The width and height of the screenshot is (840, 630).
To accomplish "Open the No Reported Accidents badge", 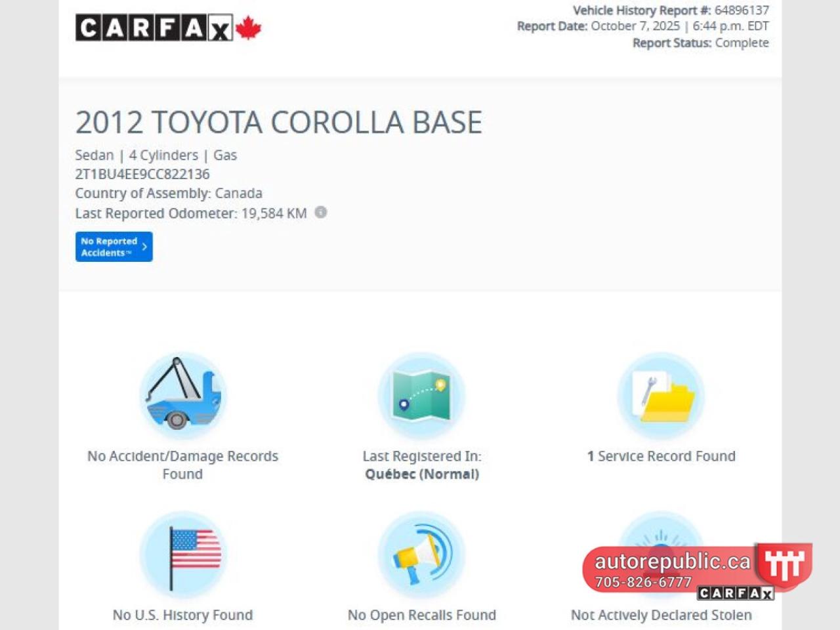I will 109,247.
